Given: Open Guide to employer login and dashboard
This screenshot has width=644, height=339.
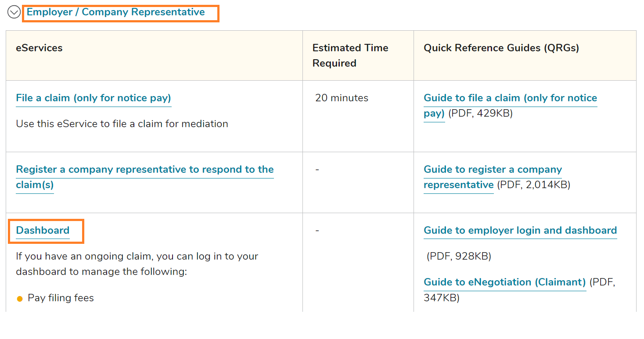Looking at the screenshot, I should 520,231.
